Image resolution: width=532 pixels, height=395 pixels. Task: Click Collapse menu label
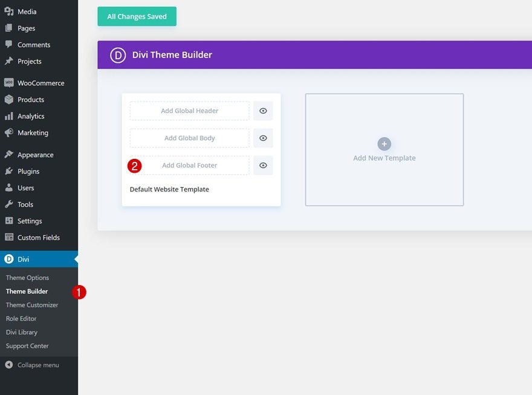coord(38,365)
